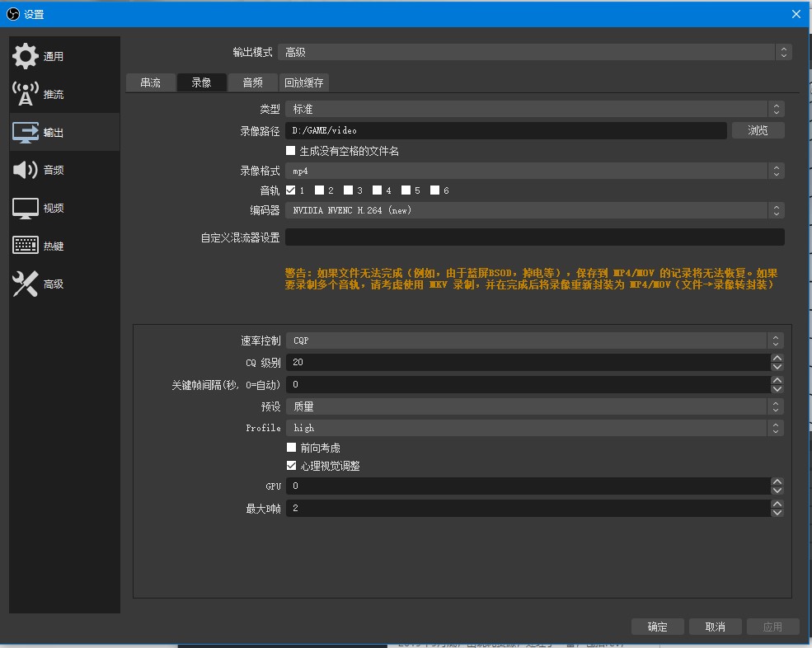Click the 浏览 browse button
812x648 pixels.
point(757,129)
